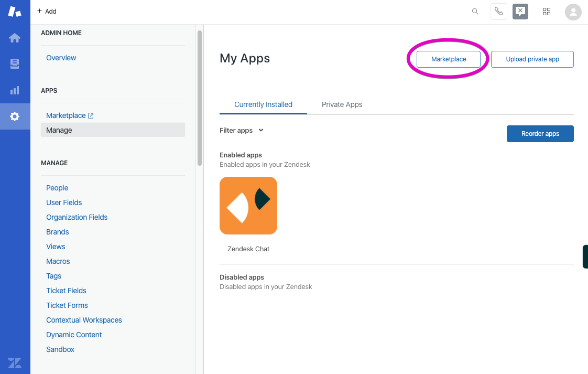Open the Dynamic Content link
588x374 pixels.
click(x=74, y=335)
